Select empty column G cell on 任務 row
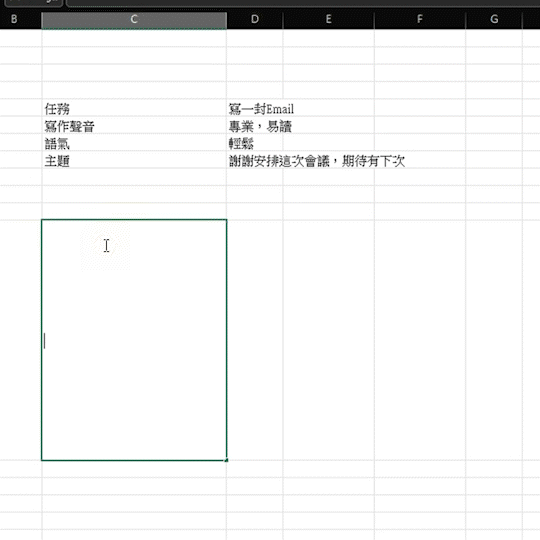This screenshot has width=540, height=540. point(494,108)
